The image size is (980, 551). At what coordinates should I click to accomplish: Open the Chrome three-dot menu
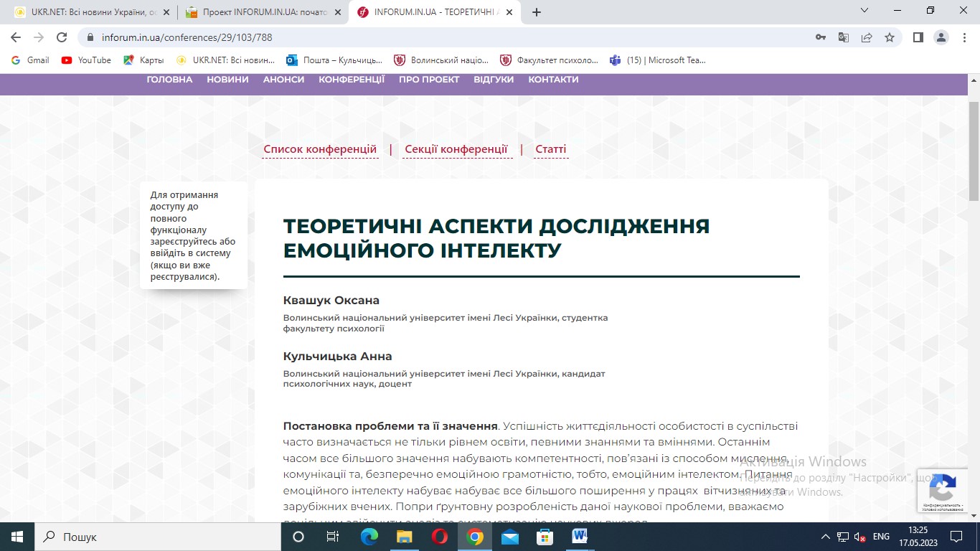(x=963, y=36)
